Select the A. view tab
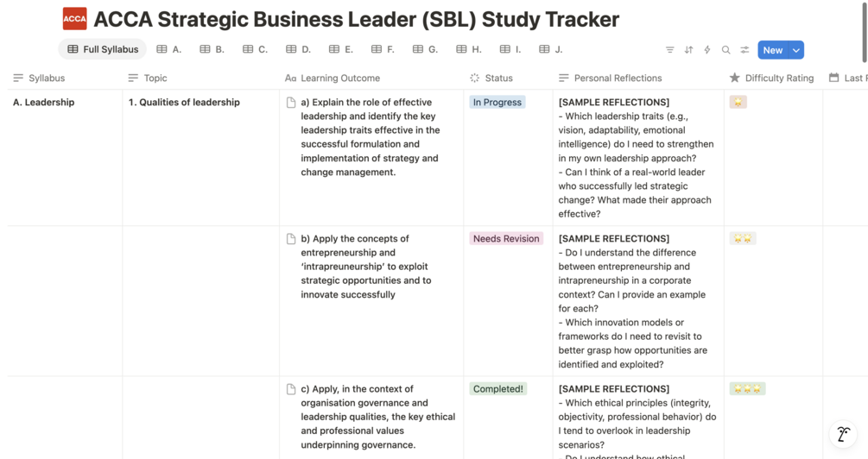This screenshot has height=459, width=868. pyautogui.click(x=169, y=50)
